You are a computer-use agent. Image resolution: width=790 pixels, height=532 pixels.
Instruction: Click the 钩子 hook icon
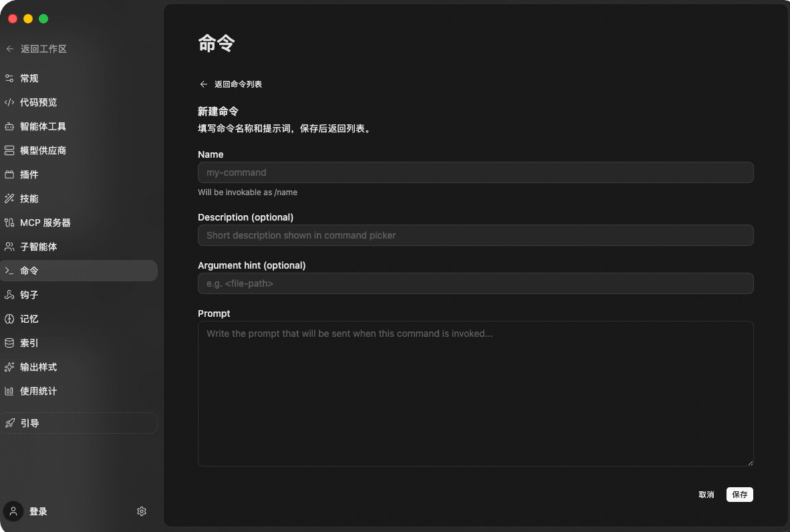click(9, 295)
